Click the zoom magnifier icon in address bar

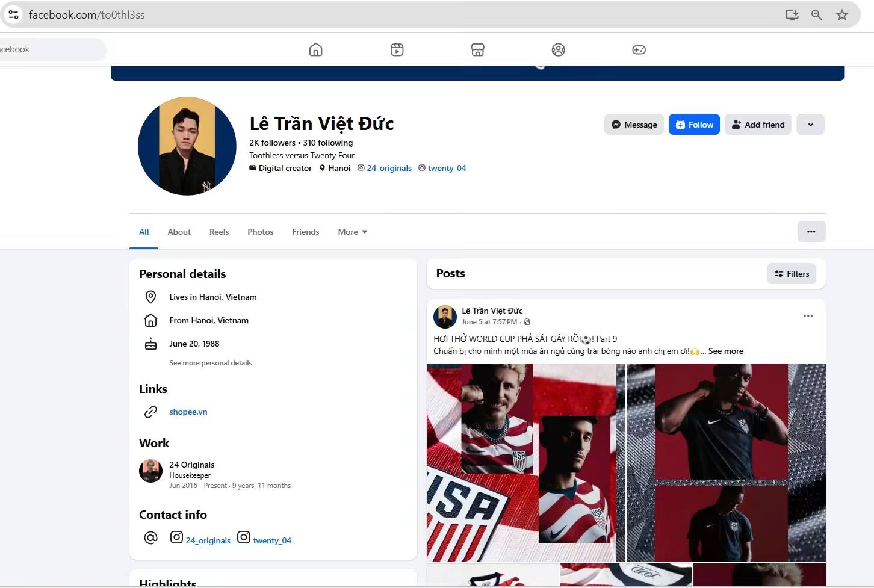pos(817,14)
